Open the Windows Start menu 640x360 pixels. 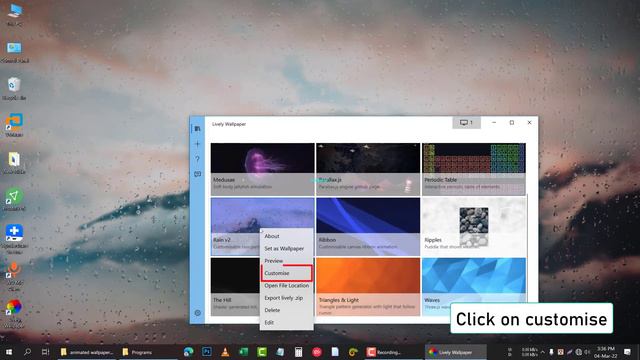tap(9, 352)
